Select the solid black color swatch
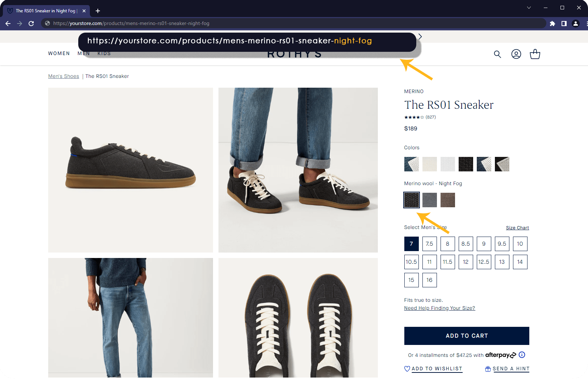This screenshot has height=379, width=588. pos(466,164)
